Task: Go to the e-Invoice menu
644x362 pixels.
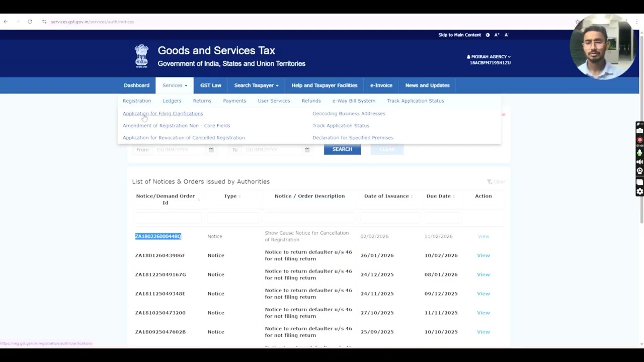Action: click(381, 85)
